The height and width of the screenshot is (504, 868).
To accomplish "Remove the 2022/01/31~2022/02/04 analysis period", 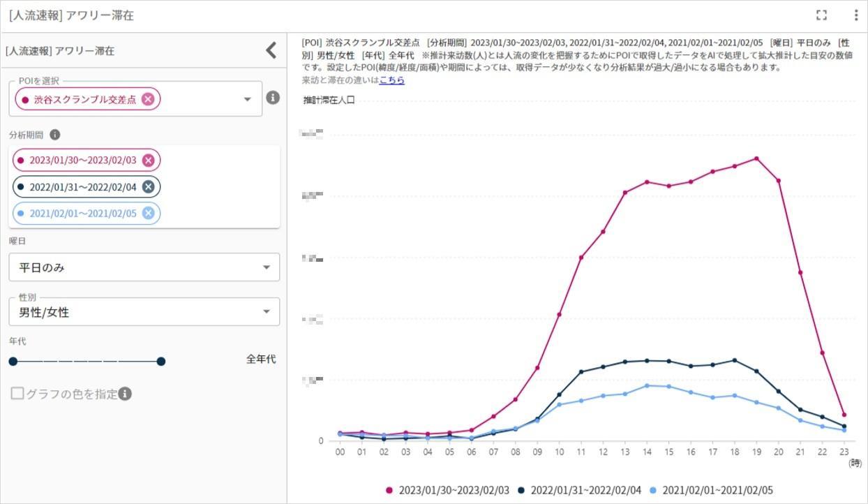I will tap(149, 186).
